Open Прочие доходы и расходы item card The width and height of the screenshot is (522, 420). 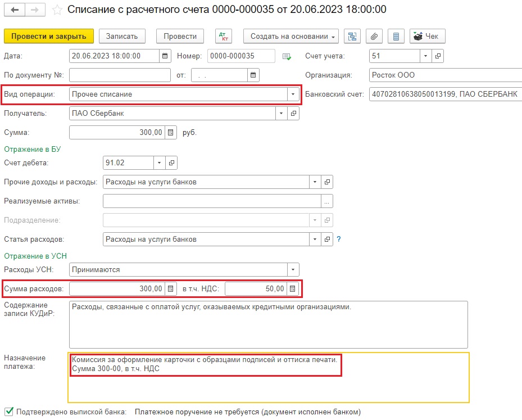[327, 182]
